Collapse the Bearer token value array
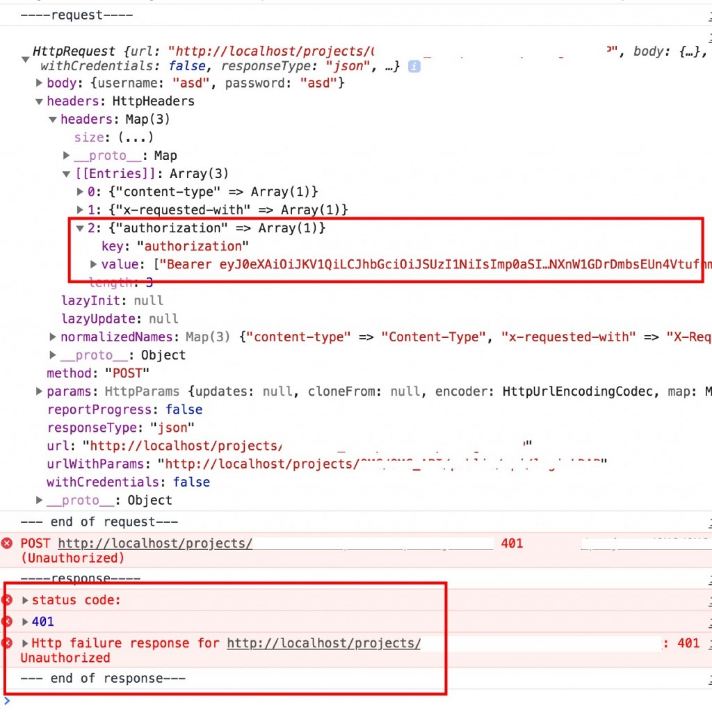The image size is (712, 728). [x=93, y=264]
